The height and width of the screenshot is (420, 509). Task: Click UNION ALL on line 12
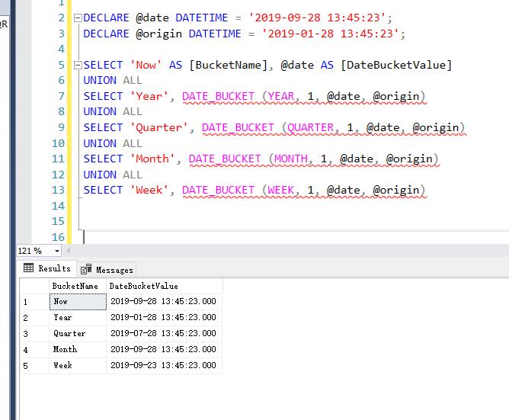click(113, 175)
